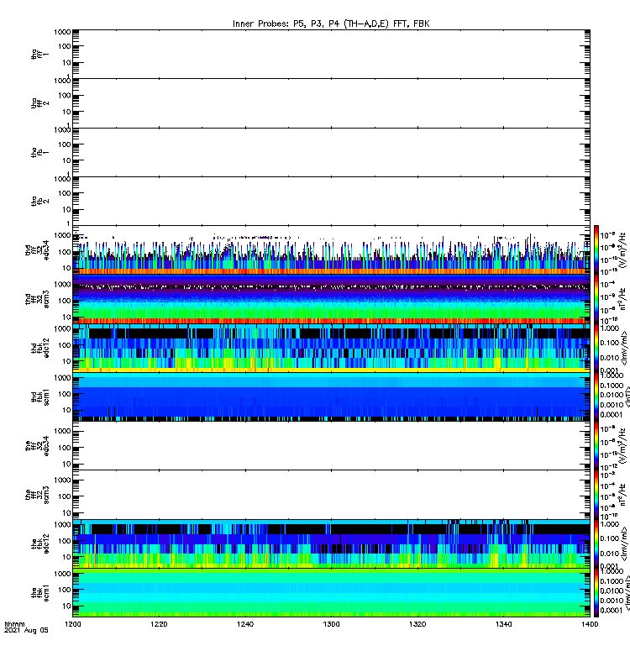Click the 'thd fff 32 edc34' y-axis label

37,249
